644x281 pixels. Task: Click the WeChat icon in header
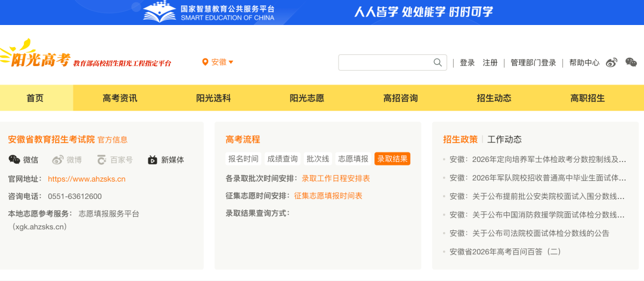click(x=631, y=63)
